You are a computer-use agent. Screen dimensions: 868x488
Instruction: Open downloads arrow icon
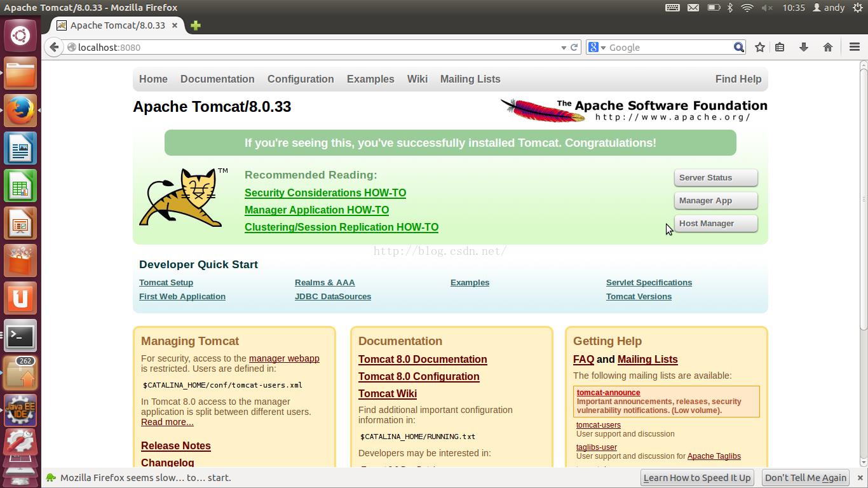(x=803, y=47)
